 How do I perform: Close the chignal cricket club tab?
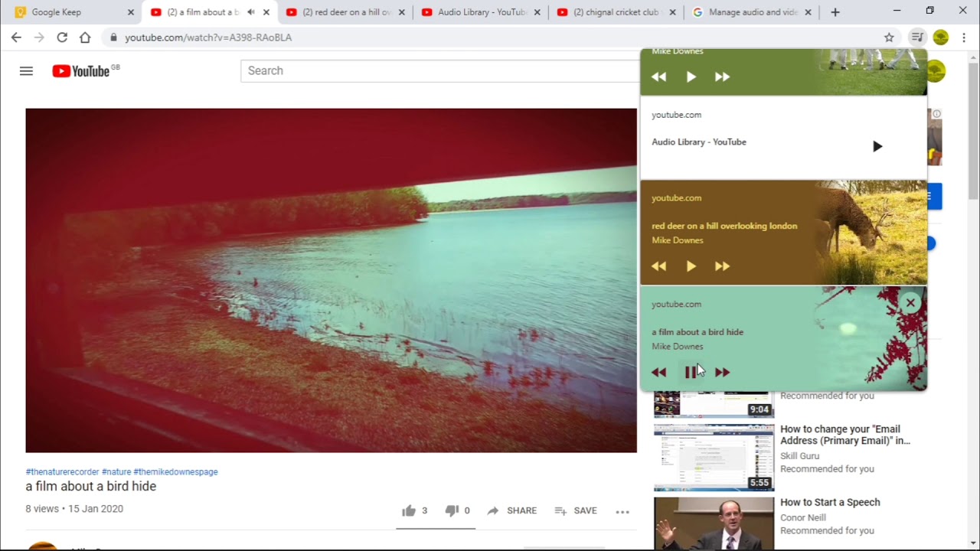pyautogui.click(x=672, y=12)
